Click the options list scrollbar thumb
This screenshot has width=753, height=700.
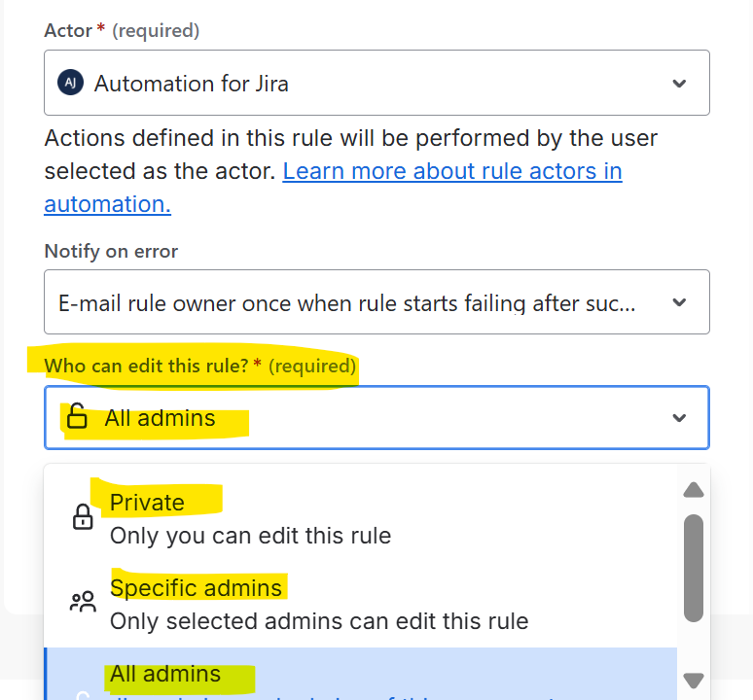pos(693,569)
